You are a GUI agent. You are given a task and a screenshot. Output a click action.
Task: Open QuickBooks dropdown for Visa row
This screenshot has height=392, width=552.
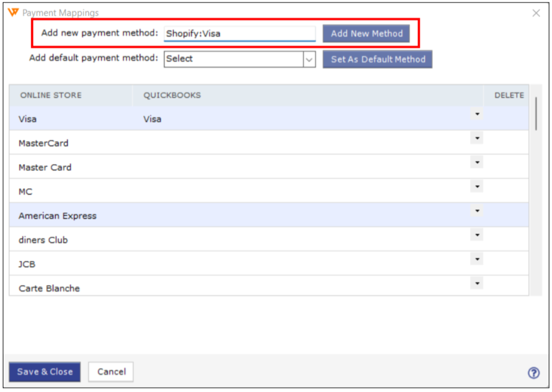(x=477, y=114)
